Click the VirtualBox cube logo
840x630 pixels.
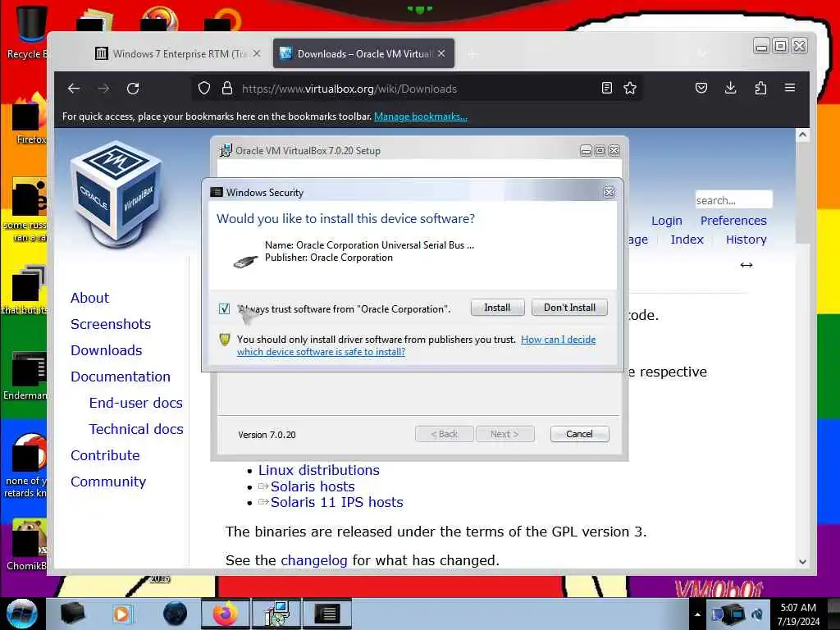pos(116,194)
